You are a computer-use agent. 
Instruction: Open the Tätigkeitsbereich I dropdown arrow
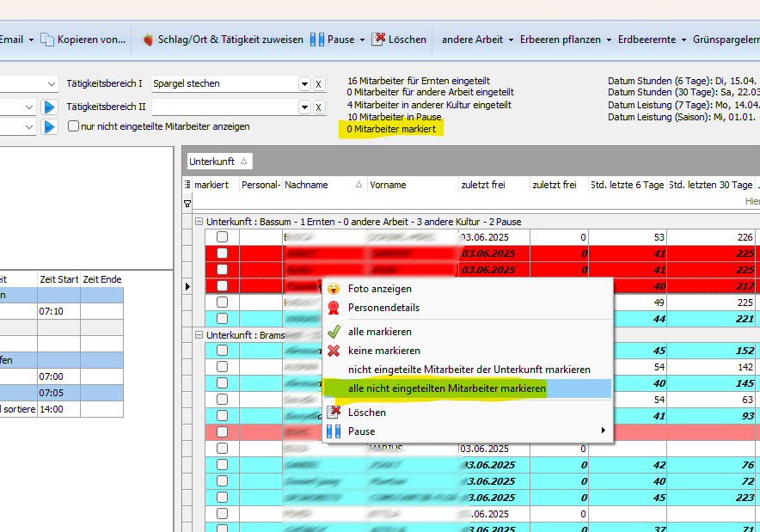[x=304, y=84]
